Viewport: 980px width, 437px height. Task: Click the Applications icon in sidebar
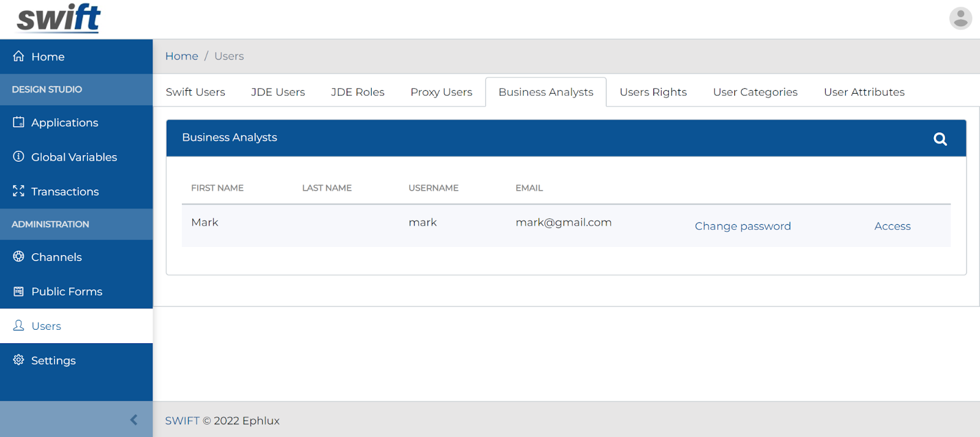(18, 122)
